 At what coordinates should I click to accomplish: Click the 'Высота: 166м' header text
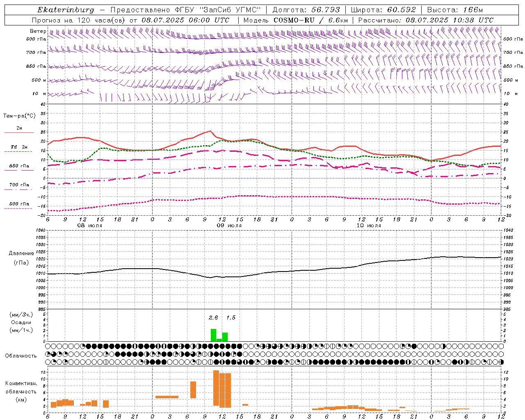click(x=455, y=10)
